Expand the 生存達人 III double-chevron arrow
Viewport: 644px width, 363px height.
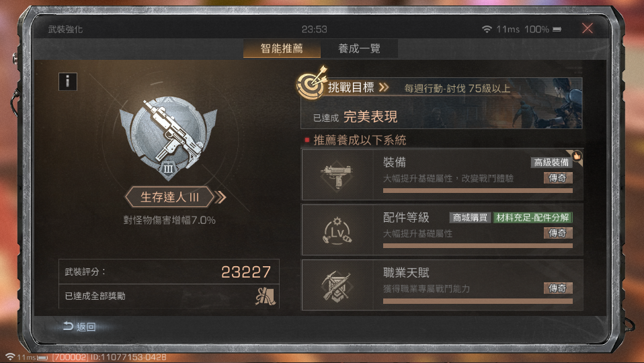[x=220, y=198]
